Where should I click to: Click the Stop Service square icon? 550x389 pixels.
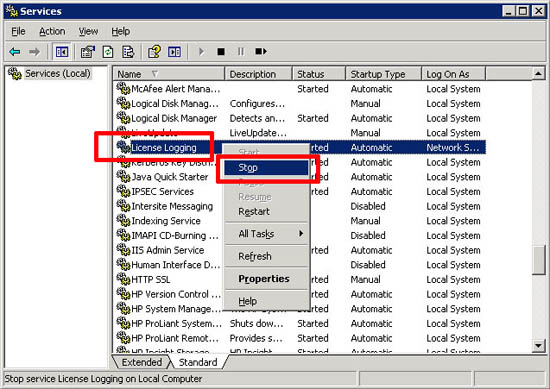(x=221, y=52)
